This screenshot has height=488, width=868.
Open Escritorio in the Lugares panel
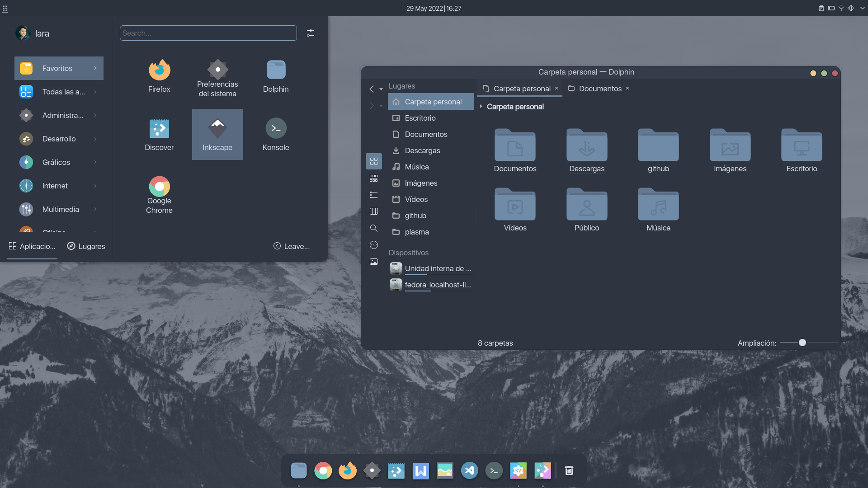431,118
